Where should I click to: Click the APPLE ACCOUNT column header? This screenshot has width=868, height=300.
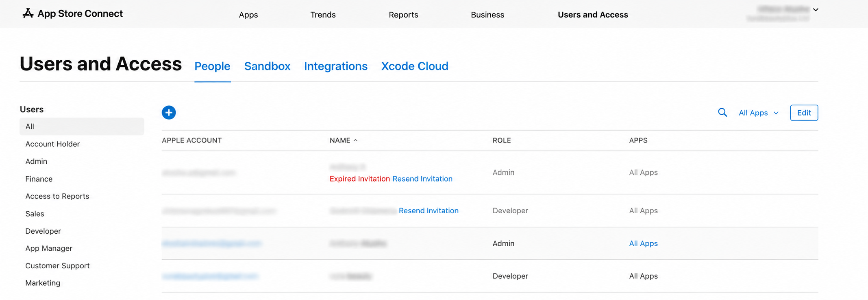(x=191, y=140)
